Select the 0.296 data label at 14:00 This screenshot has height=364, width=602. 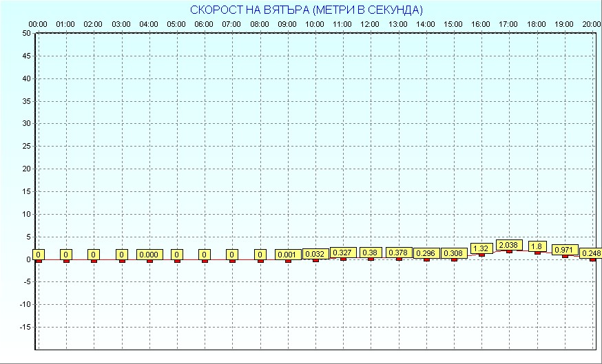tap(426, 253)
